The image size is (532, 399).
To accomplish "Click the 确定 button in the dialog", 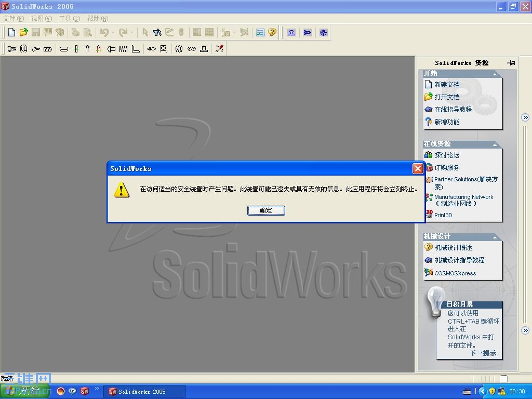I will [x=266, y=210].
